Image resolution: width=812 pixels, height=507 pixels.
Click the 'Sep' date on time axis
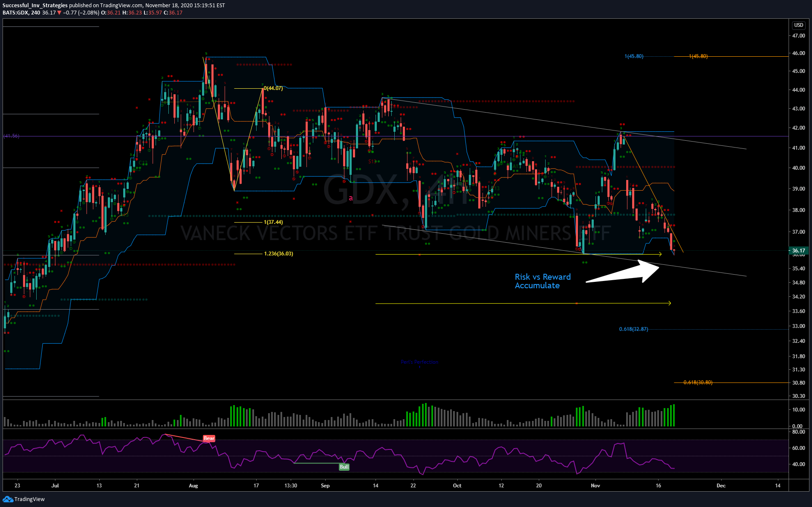click(325, 486)
